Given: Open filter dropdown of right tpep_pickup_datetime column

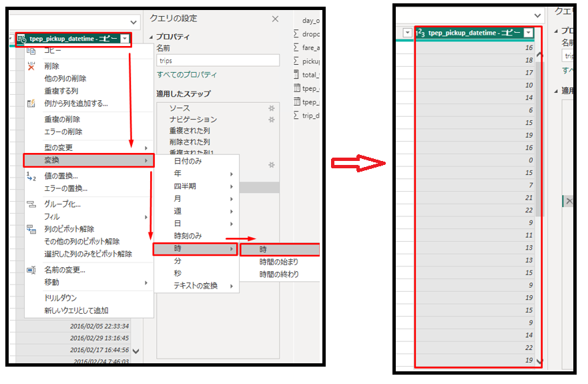Looking at the screenshot, I should [x=529, y=33].
